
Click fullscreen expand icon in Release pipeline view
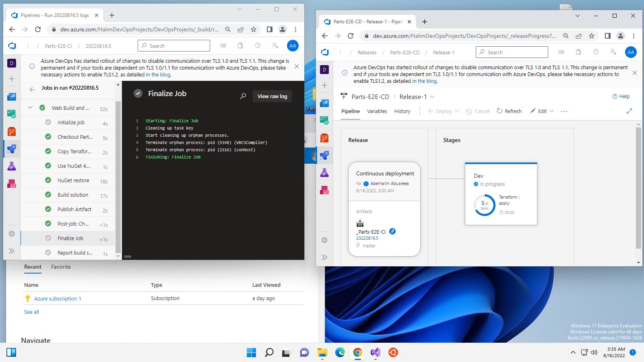coord(629,111)
